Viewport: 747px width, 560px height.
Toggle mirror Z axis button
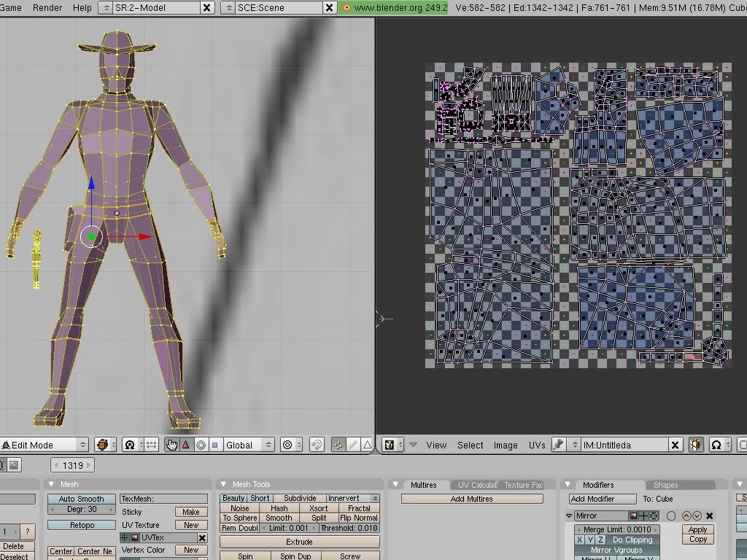coord(601,540)
